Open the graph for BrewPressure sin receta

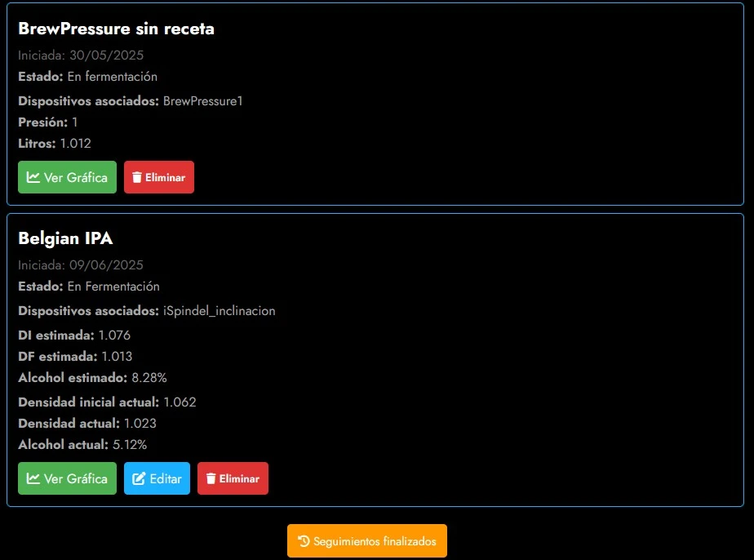coord(67,177)
